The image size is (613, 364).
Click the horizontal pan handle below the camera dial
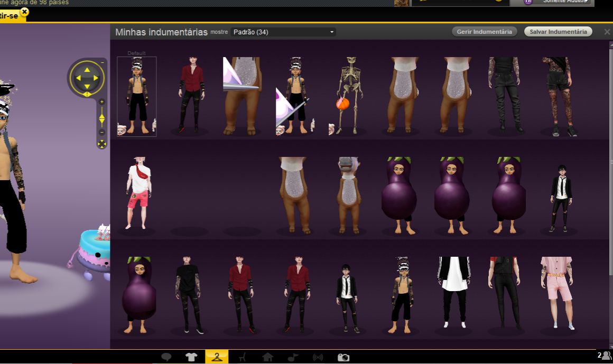(x=87, y=94)
